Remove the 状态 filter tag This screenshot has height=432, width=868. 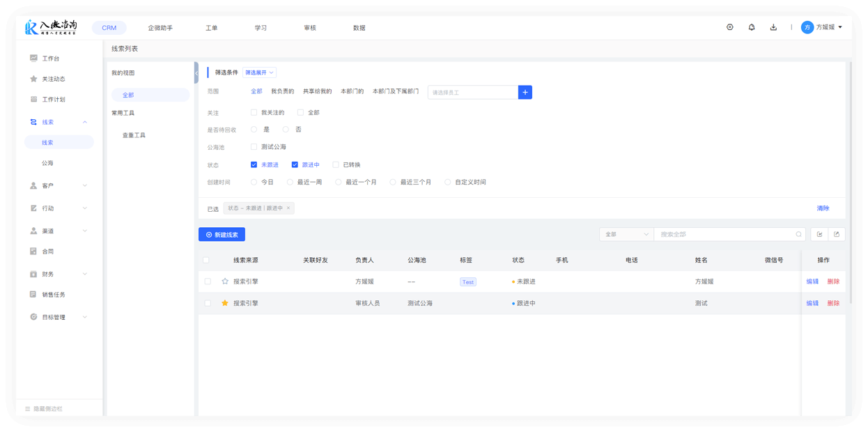288,208
